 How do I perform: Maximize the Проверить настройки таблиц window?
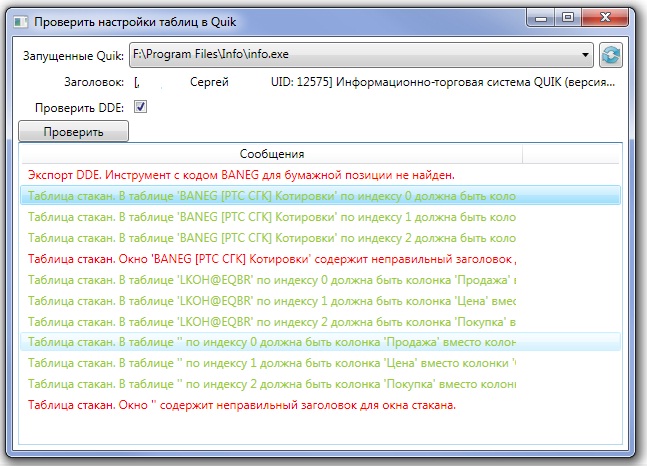point(568,17)
